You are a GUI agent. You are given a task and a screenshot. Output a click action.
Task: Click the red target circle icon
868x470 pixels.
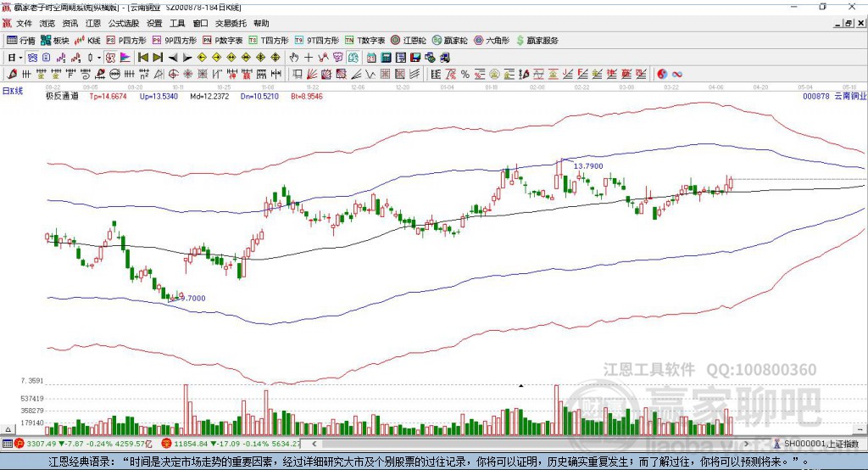[x=173, y=74]
